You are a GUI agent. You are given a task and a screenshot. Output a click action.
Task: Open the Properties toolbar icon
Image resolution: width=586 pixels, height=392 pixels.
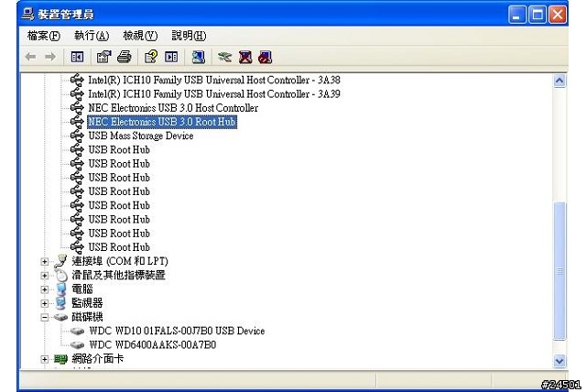point(103,57)
